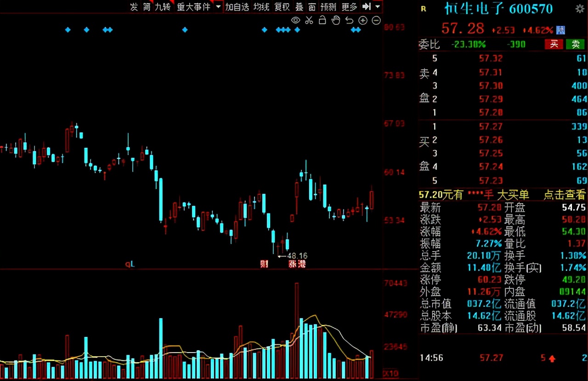The width and height of the screenshot is (588, 381).
Task: Click the 大买单 big order label
Action: [x=513, y=195]
